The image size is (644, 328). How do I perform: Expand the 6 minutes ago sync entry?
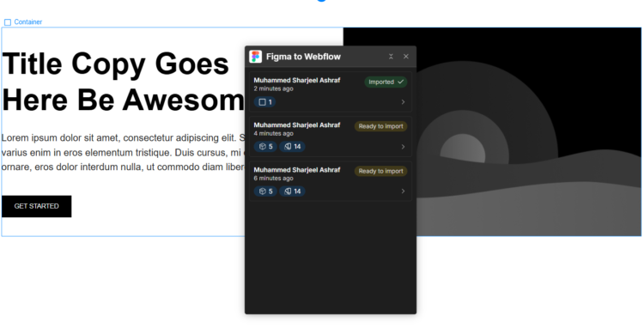pos(403,191)
